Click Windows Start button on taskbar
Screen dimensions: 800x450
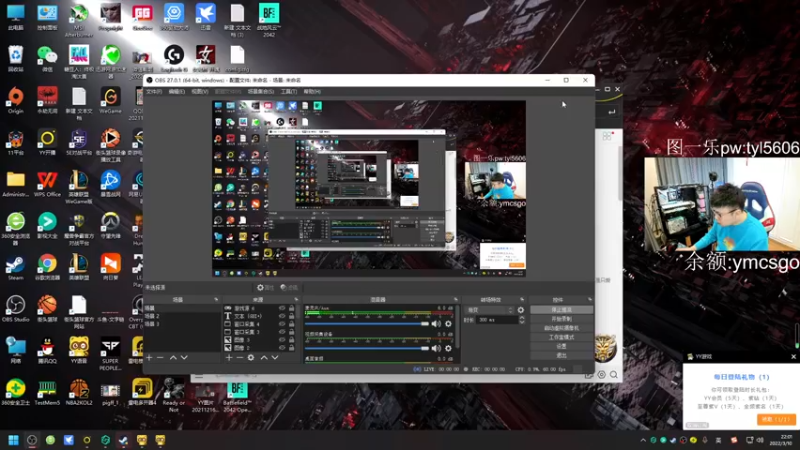tap(13, 440)
